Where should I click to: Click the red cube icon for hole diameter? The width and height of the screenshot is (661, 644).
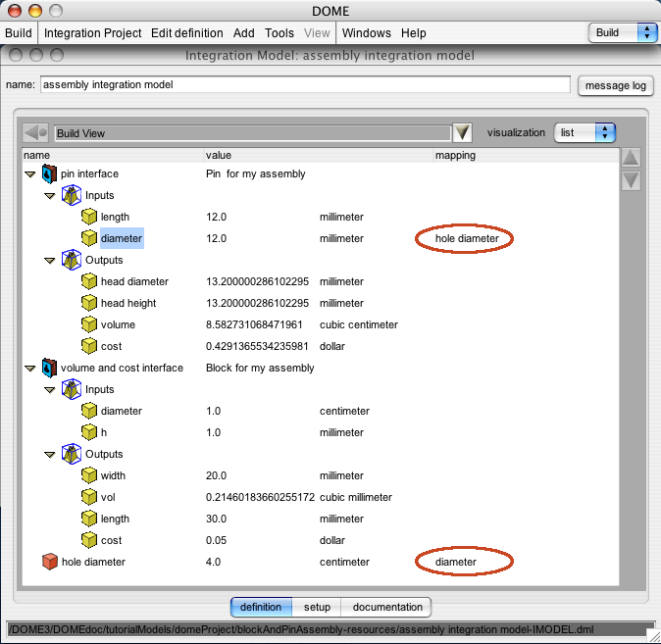coord(50,562)
